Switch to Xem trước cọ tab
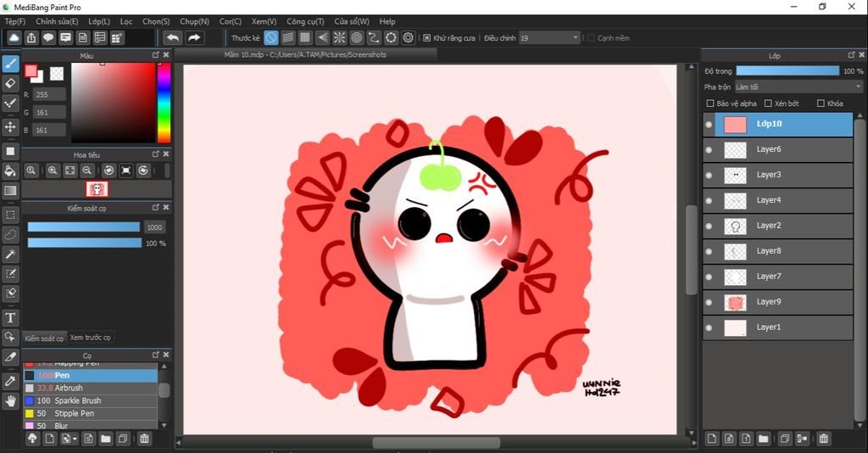Image resolution: width=868 pixels, height=453 pixels. [90, 338]
